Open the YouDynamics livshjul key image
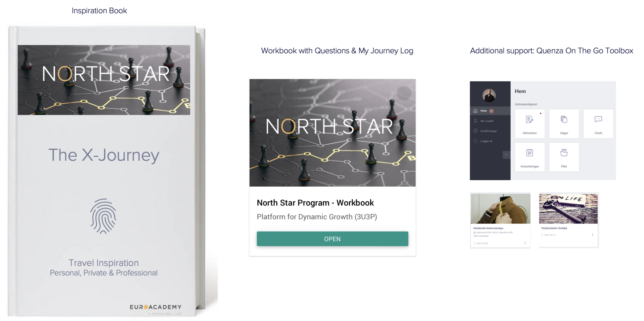 (568, 209)
